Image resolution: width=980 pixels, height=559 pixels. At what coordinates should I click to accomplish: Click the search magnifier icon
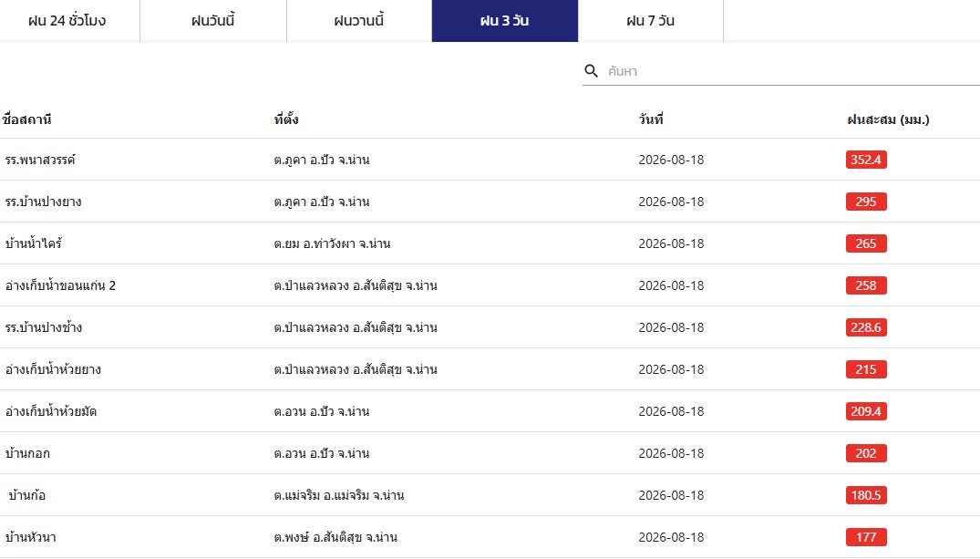[591, 71]
